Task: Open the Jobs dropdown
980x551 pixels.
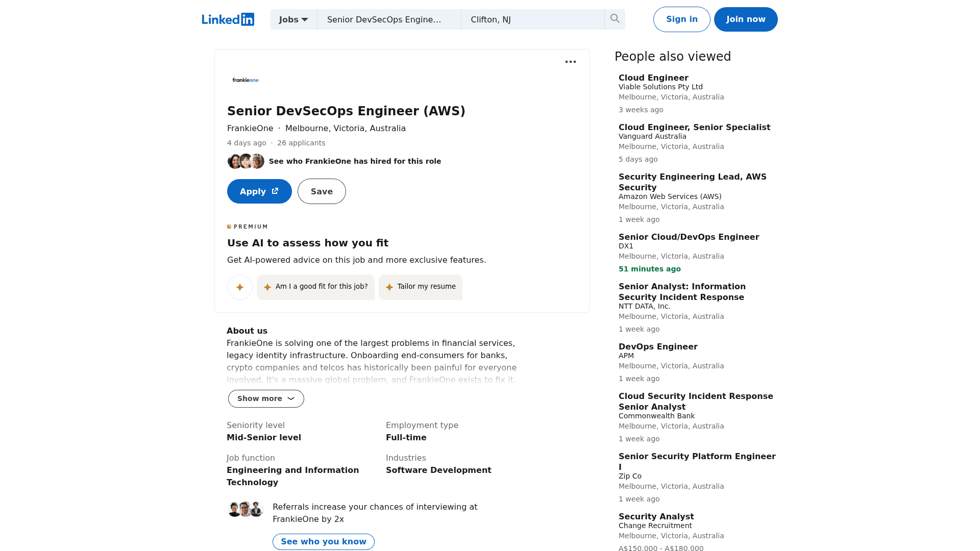Action: pyautogui.click(x=293, y=19)
